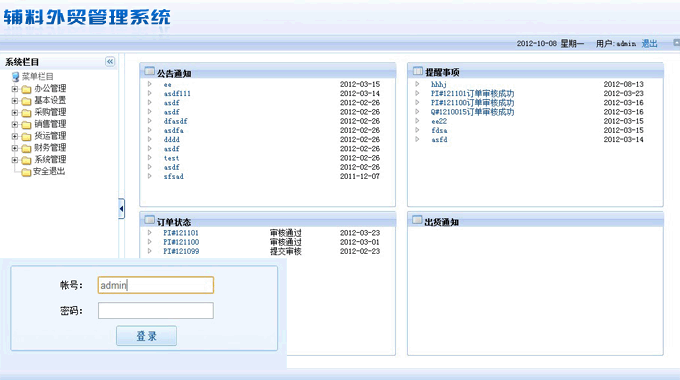The height and width of the screenshot is (380, 680).
Task: Expand the 财务管理 tree node
Action: coord(15,148)
